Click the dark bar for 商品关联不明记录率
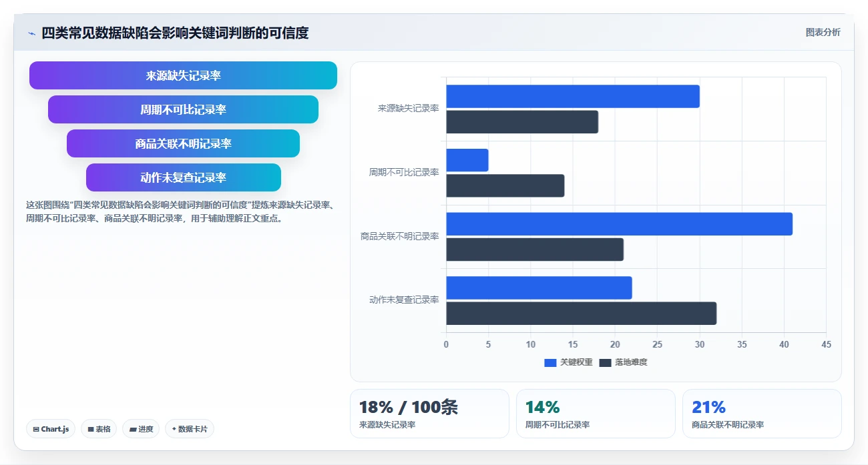This screenshot has height=465, width=868. [x=535, y=250]
